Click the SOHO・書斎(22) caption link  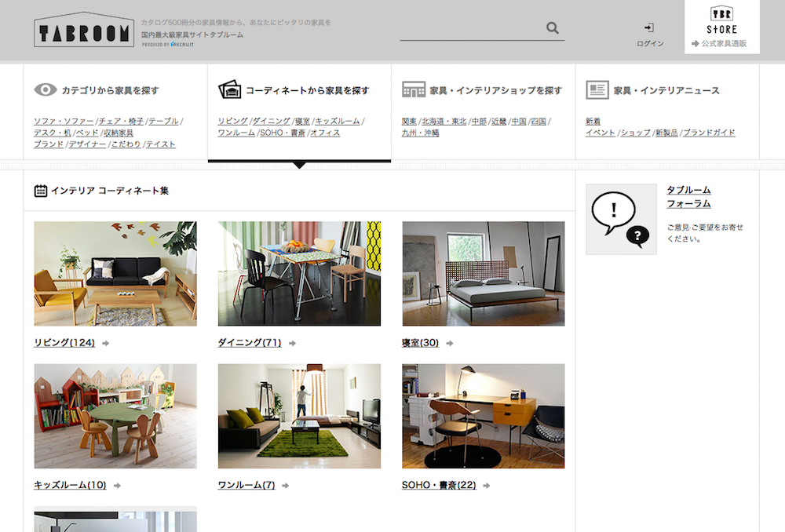[439, 485]
